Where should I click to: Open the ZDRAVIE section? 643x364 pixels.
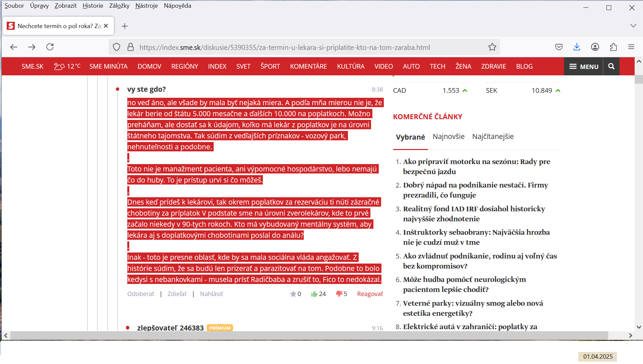[494, 66]
